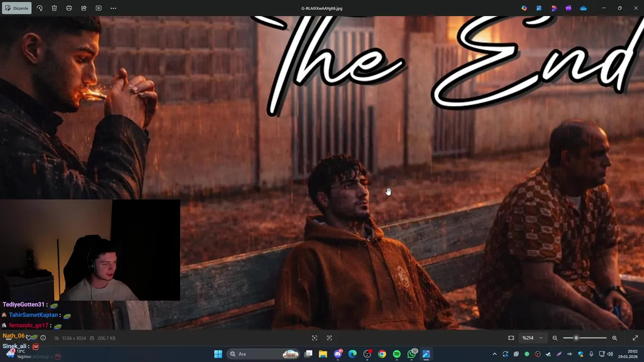This screenshot has height=362, width=644.
Task: Fit image to window icon
Action: pyautogui.click(x=511, y=338)
